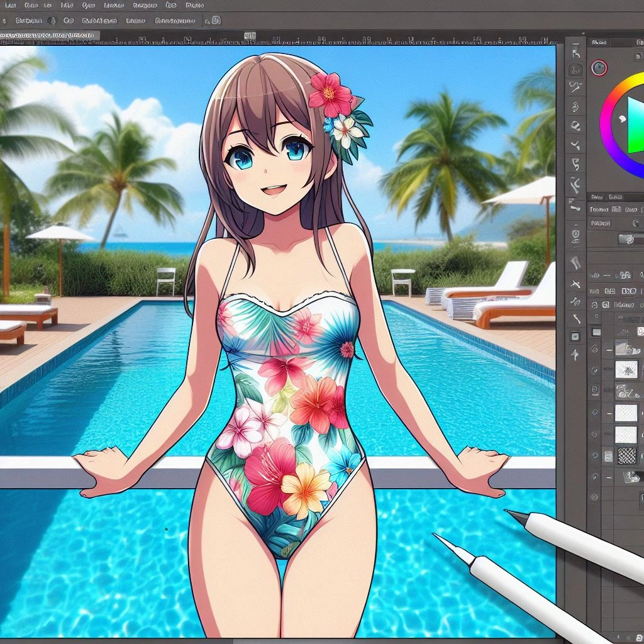Click the square-shaped tool near the toolbar bottom
644x644 pixels.
(x=575, y=336)
